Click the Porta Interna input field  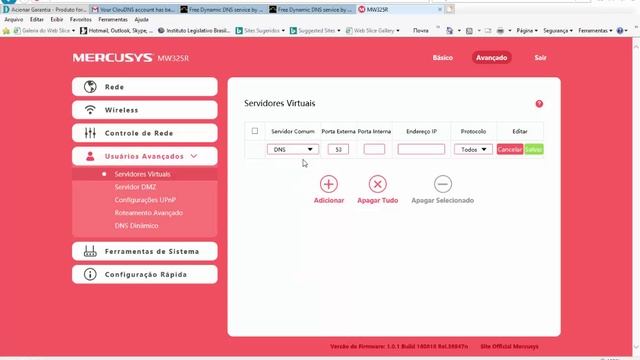[374, 149]
